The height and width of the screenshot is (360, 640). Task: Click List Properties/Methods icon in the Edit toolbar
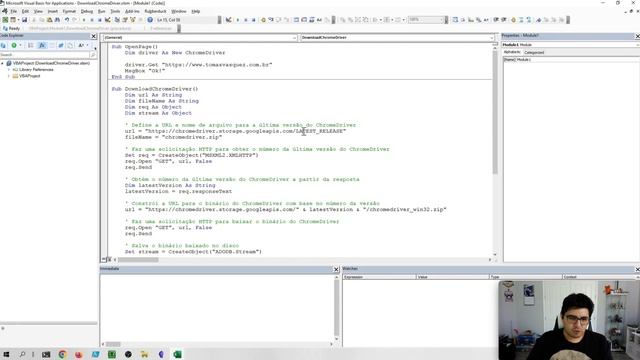[455, 20]
